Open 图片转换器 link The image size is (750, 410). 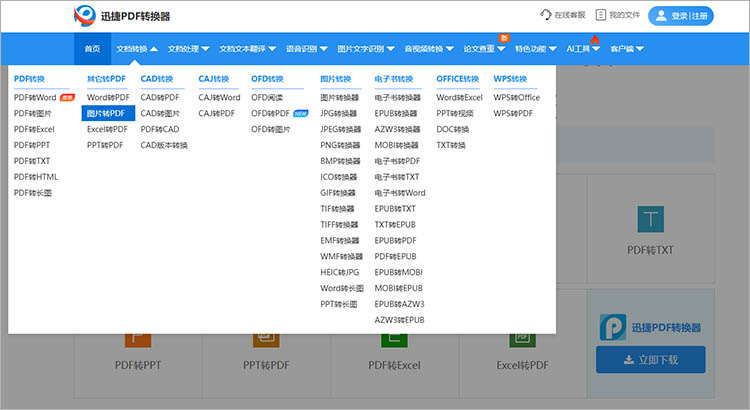coord(339,98)
